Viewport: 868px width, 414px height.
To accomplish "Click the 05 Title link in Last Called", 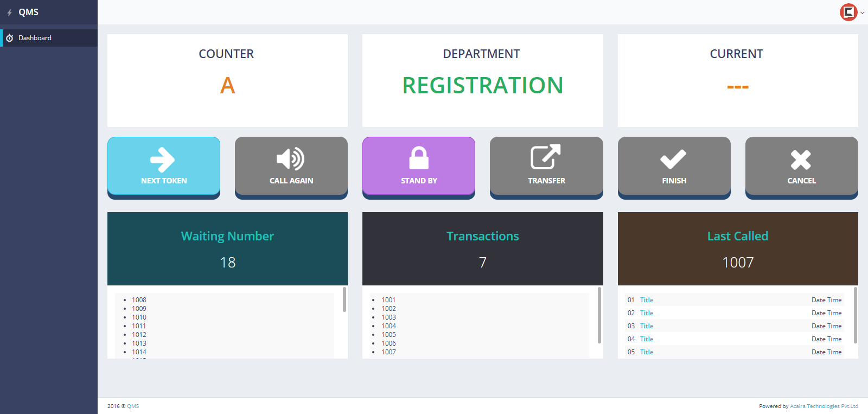I will pyautogui.click(x=646, y=352).
